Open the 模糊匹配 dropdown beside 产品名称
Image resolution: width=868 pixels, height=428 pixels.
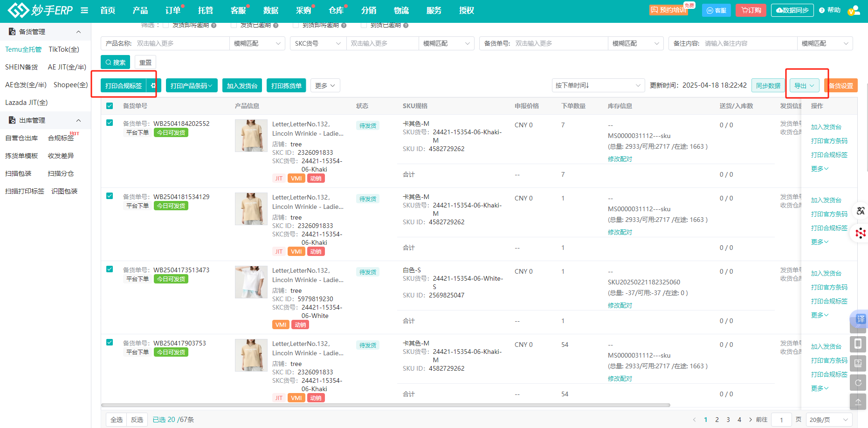pyautogui.click(x=257, y=43)
